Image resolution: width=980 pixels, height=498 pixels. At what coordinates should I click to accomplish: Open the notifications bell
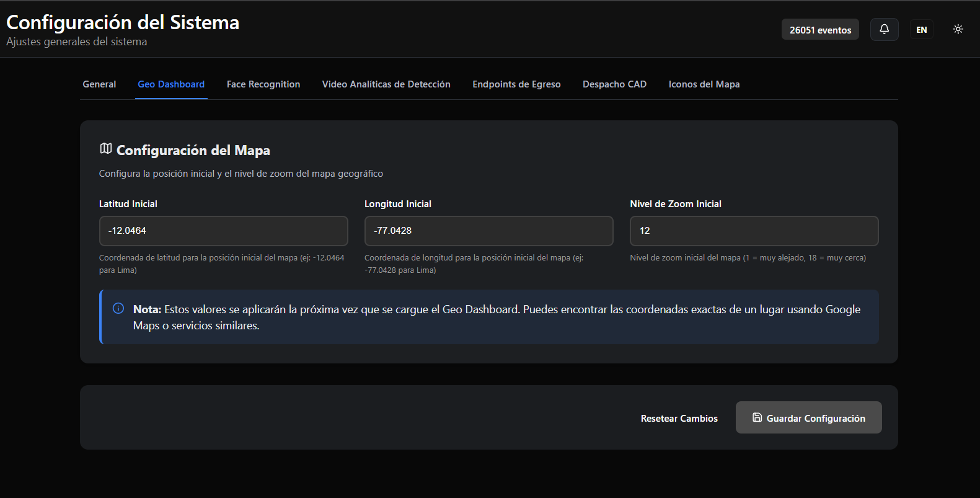pyautogui.click(x=885, y=29)
